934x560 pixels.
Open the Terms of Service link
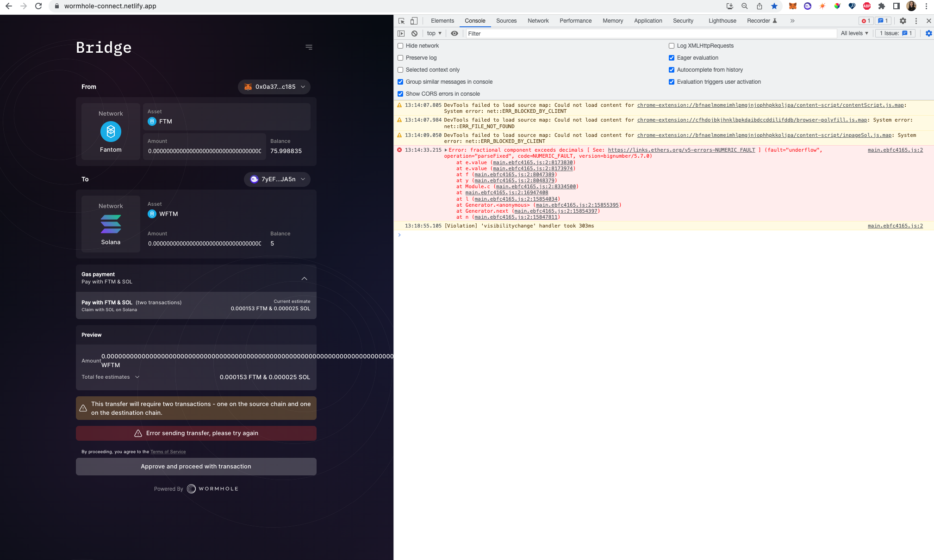point(168,452)
